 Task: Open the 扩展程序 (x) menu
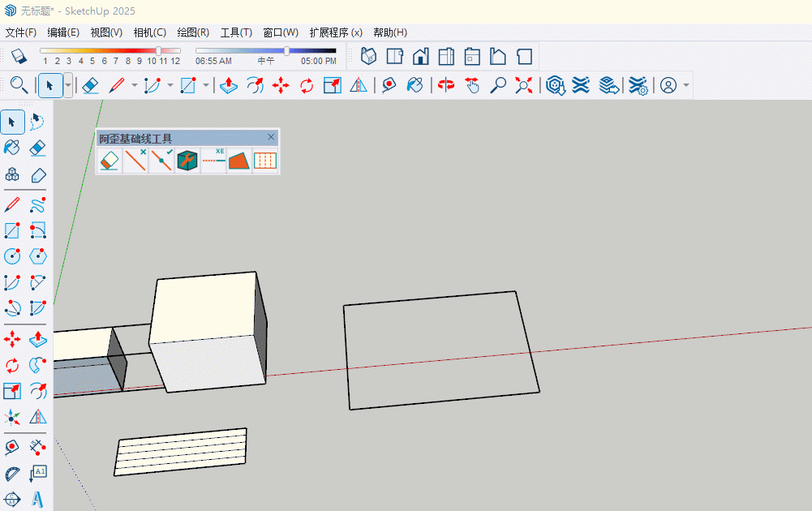pos(336,32)
